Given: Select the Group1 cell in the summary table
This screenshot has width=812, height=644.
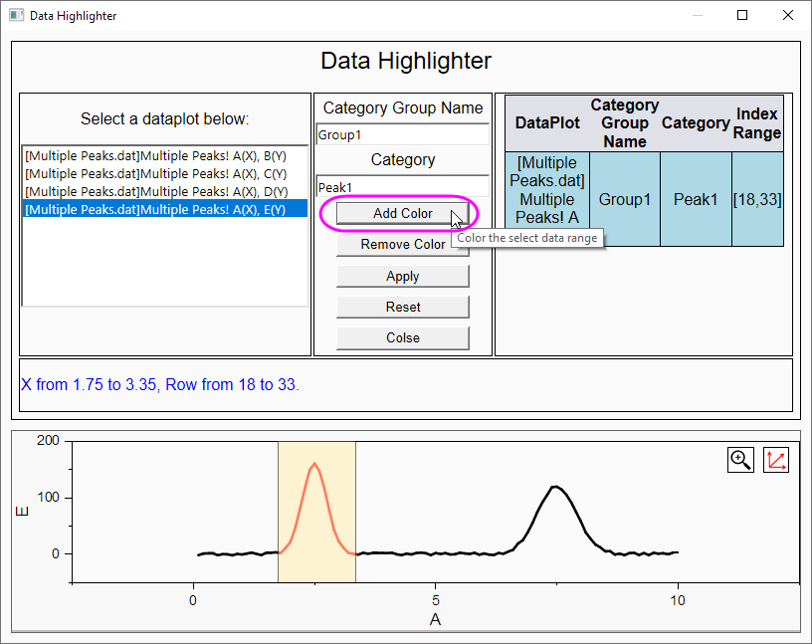Looking at the screenshot, I should coord(625,199).
